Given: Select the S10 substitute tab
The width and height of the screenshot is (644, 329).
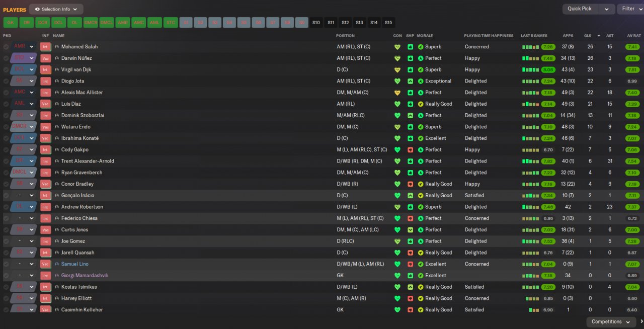Looking at the screenshot, I should tap(316, 23).
